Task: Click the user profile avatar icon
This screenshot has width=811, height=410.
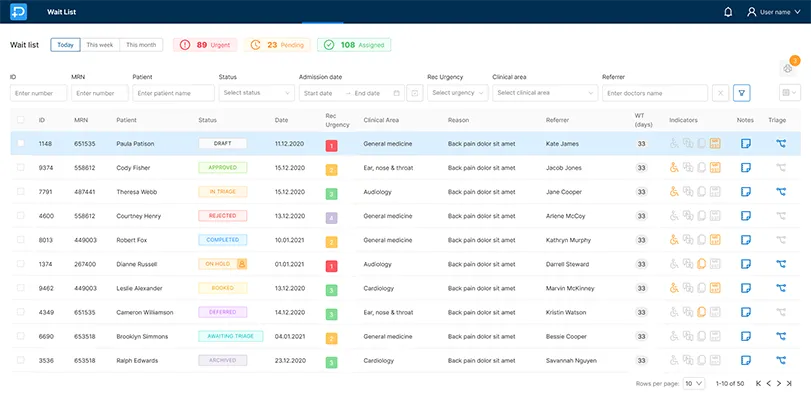Action: (752, 12)
